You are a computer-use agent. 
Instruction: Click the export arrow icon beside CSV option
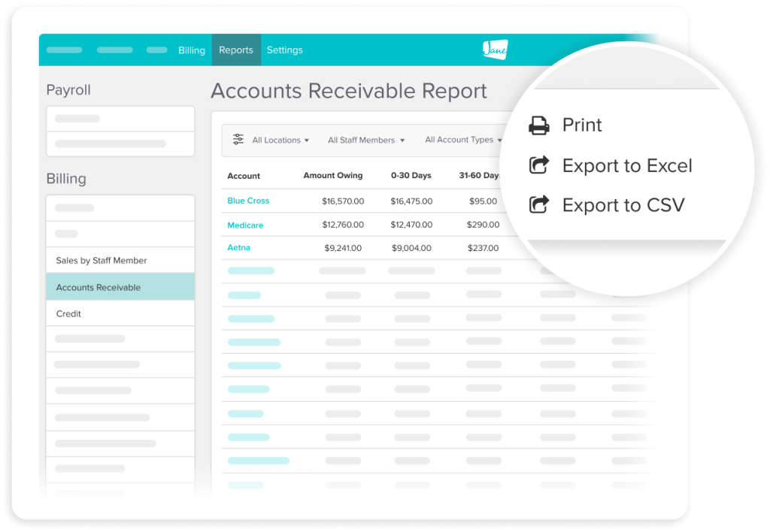tap(538, 204)
